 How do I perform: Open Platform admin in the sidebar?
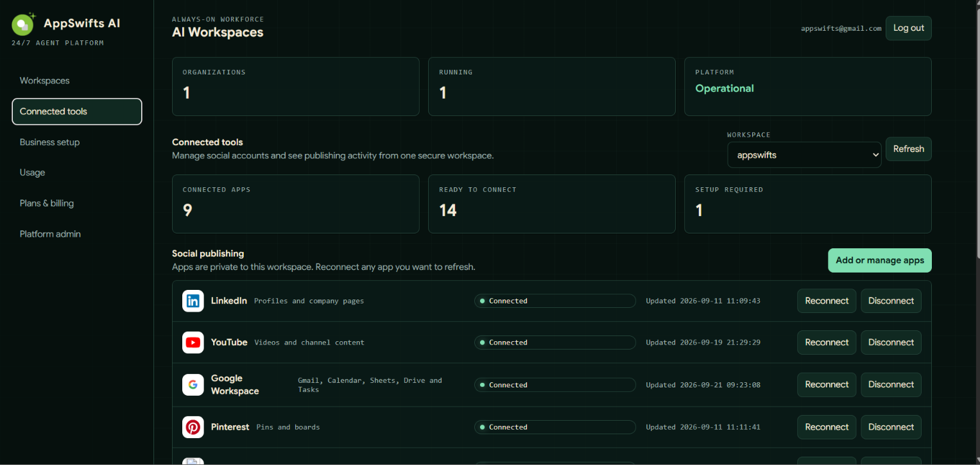[77, 234]
